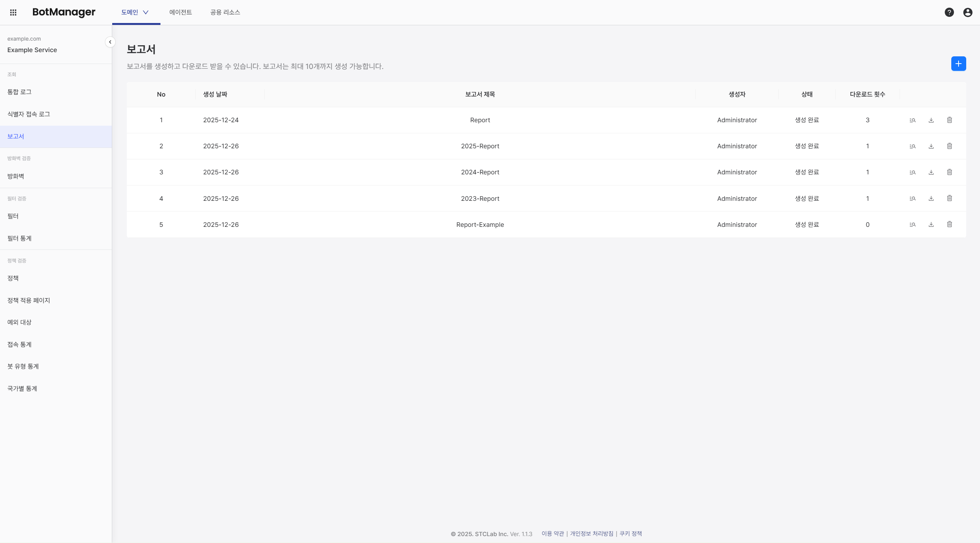Delete the 2024-Report entry
The height and width of the screenshot is (543, 980).
tap(949, 172)
